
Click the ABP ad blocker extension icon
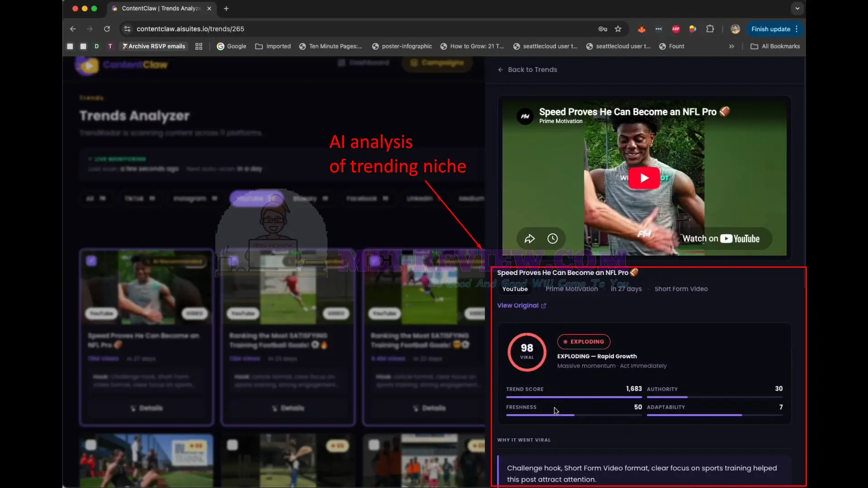click(676, 29)
